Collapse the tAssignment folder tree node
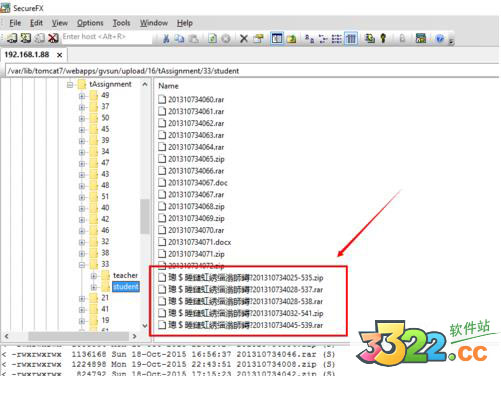The width and height of the screenshot is (501, 393). tap(70, 85)
